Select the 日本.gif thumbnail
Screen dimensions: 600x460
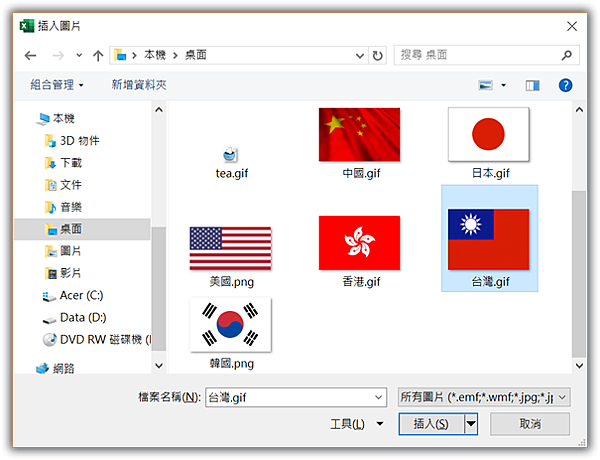[489, 134]
